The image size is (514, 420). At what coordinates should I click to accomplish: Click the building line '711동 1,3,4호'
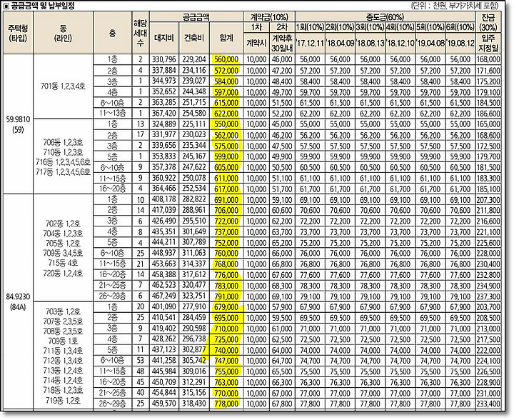pos(63,351)
